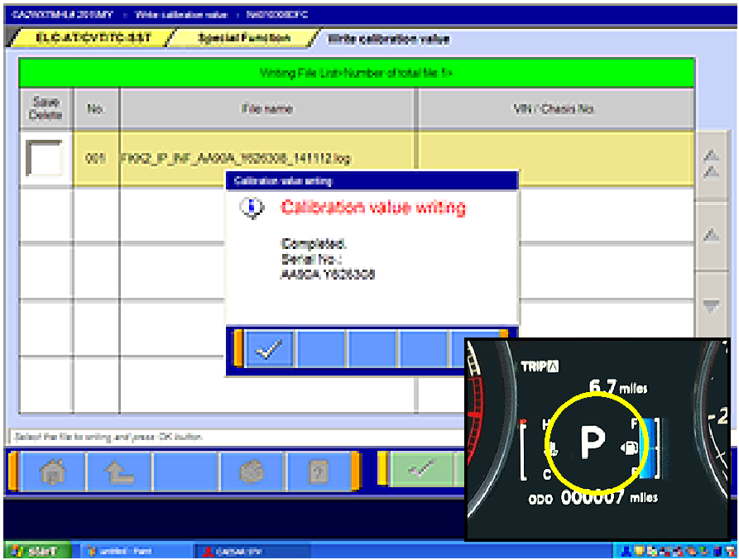Click the information icon in the dialog
Viewport: 739px width, 560px height.
[251, 208]
